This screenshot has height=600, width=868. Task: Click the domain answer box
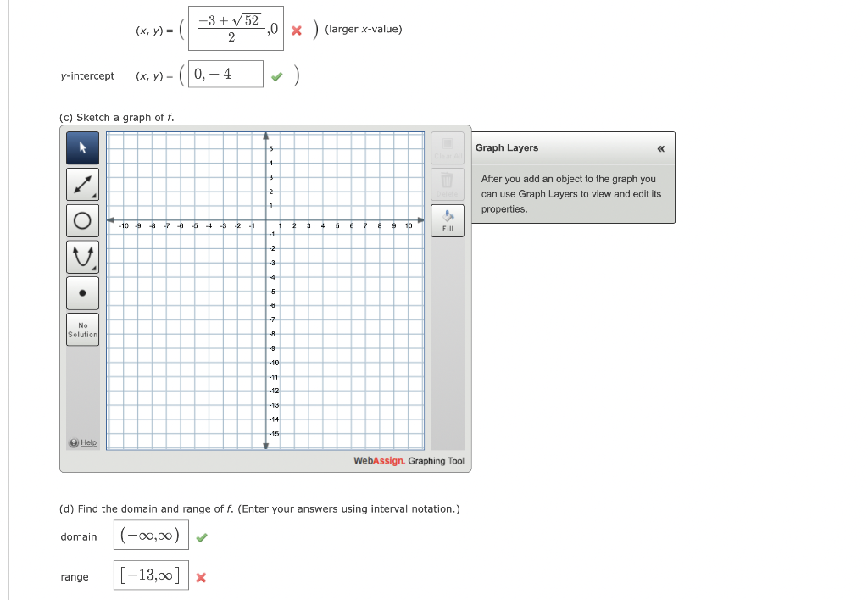[x=150, y=536]
